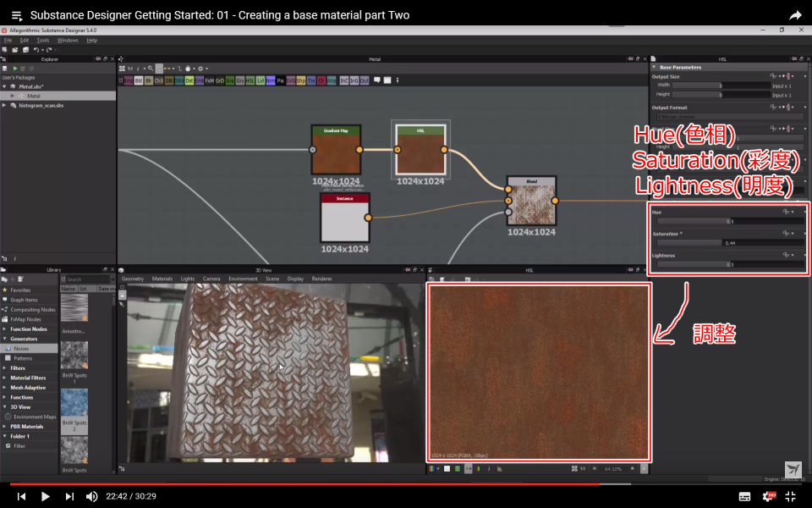The image size is (812, 508).
Task: Expand Function Nodes in Library
Action: pos(5,329)
